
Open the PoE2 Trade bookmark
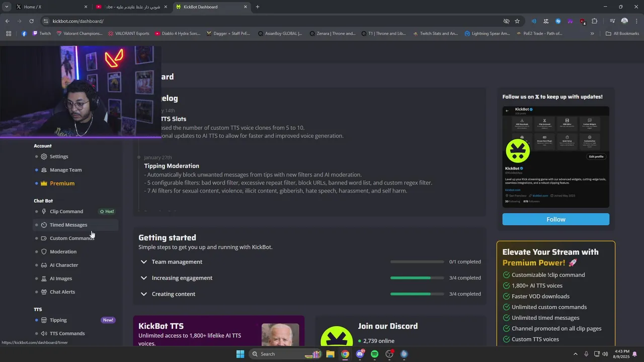540,34
